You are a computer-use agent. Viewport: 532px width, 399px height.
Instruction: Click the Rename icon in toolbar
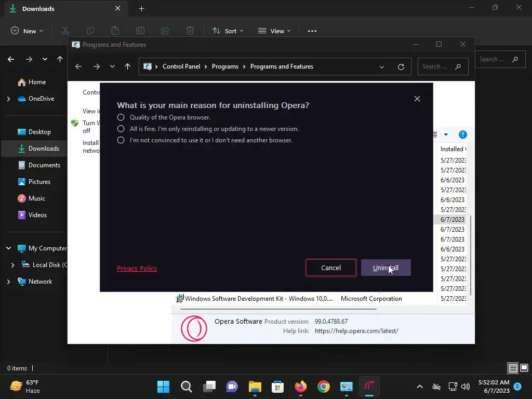[140, 31]
